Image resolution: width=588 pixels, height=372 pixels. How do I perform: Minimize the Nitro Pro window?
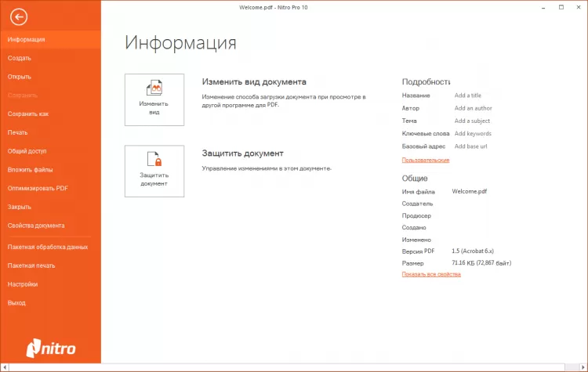click(543, 8)
